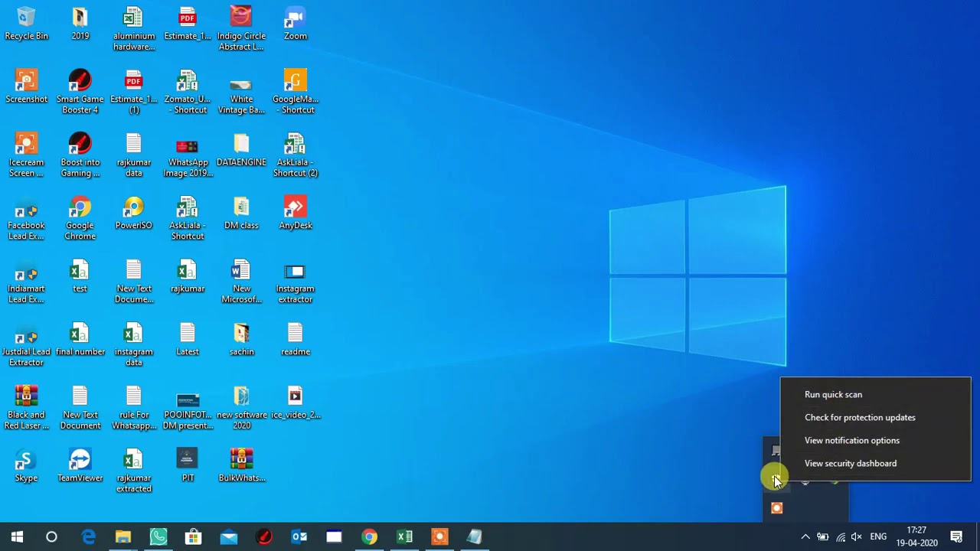Select the Skype desktop shortcut
Image resolution: width=980 pixels, height=551 pixels.
coord(26,466)
